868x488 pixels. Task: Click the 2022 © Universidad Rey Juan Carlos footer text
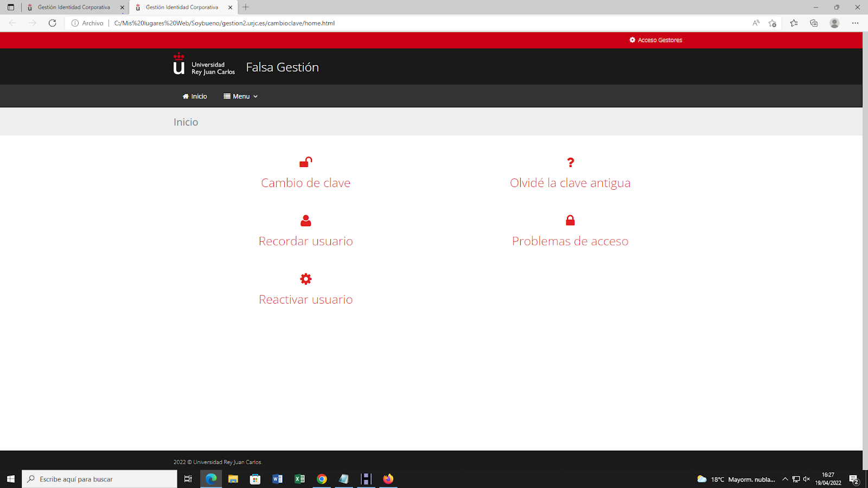218,463
